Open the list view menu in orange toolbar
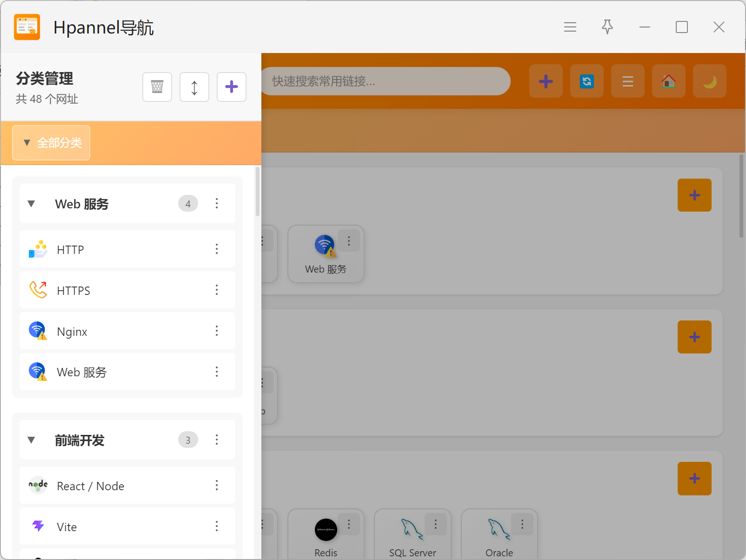Screen dimensions: 746x560 (x=627, y=81)
